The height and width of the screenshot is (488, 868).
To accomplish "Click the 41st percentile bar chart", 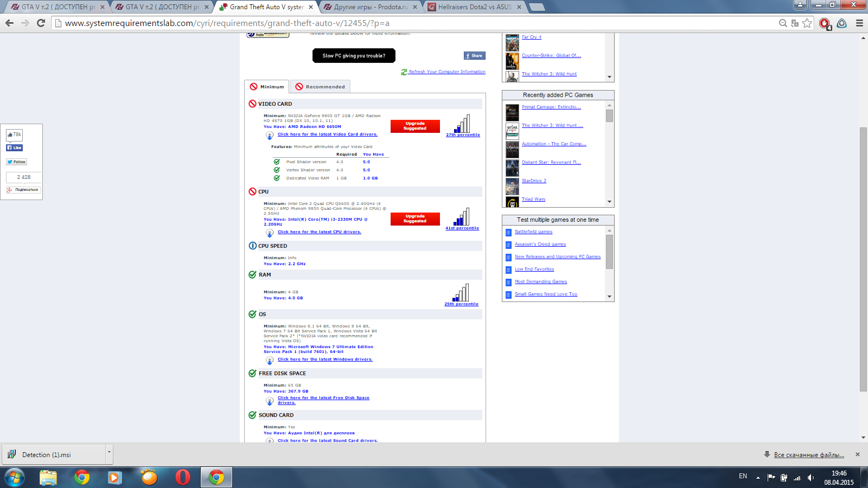I will [x=462, y=217].
